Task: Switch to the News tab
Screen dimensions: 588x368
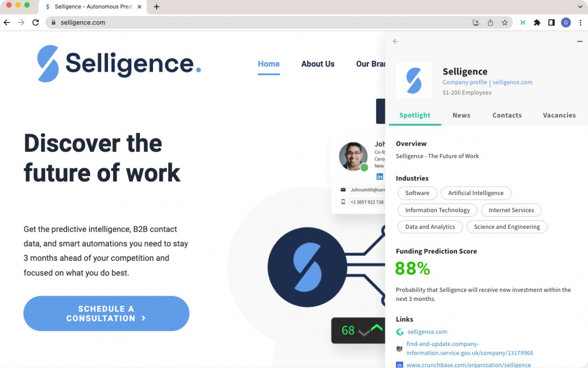Action: tap(461, 115)
